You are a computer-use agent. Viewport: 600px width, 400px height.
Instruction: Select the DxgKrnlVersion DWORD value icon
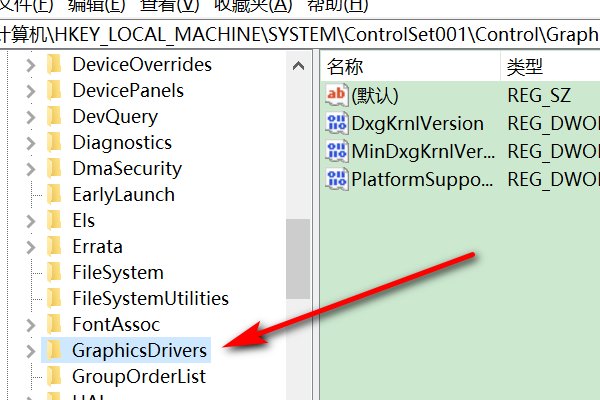(337, 123)
